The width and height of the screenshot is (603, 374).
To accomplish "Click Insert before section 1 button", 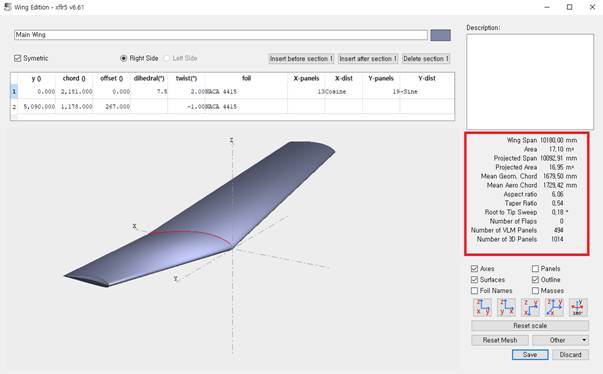I will (301, 59).
